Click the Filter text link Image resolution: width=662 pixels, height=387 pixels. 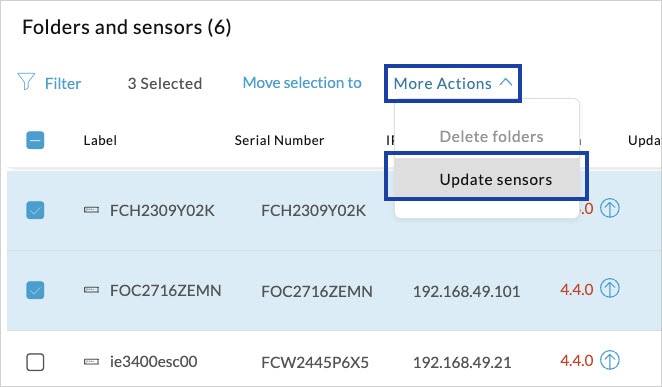63,84
